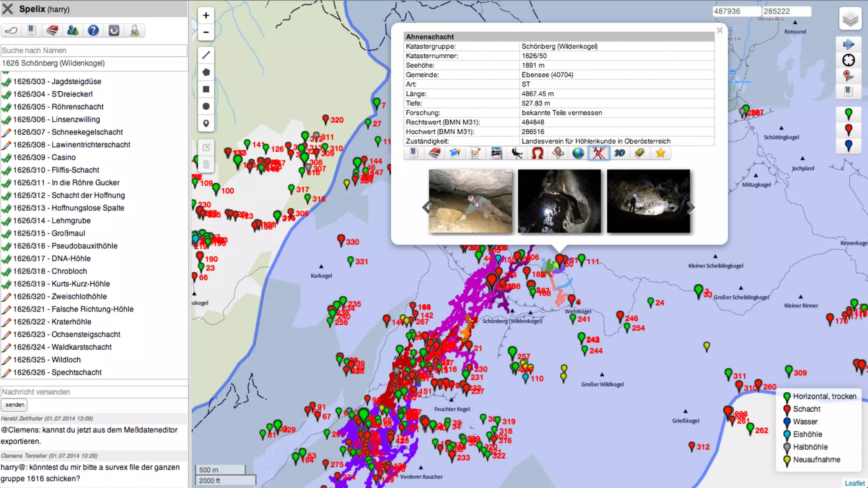
Task: Select 1626/317 - DNA-Höhle entry
Action: tap(52, 258)
